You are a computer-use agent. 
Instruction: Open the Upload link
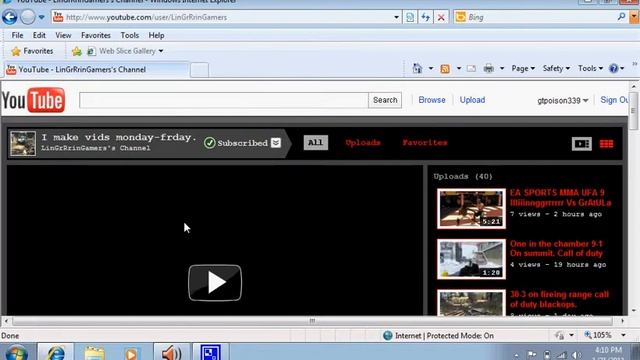pos(472,100)
